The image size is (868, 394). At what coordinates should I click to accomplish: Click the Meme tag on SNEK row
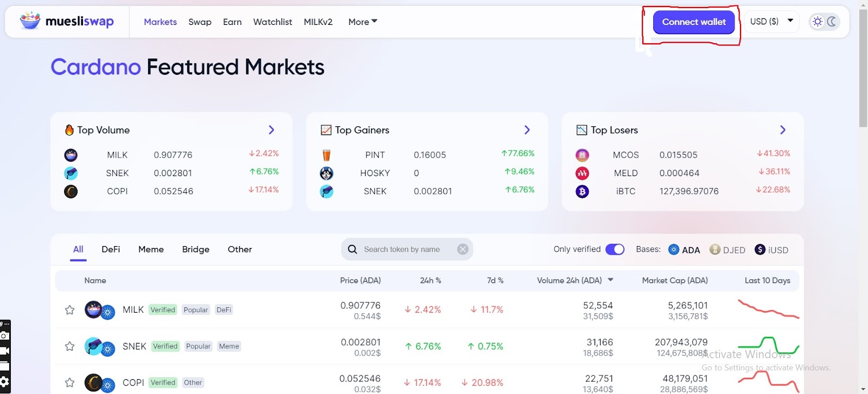click(x=229, y=346)
